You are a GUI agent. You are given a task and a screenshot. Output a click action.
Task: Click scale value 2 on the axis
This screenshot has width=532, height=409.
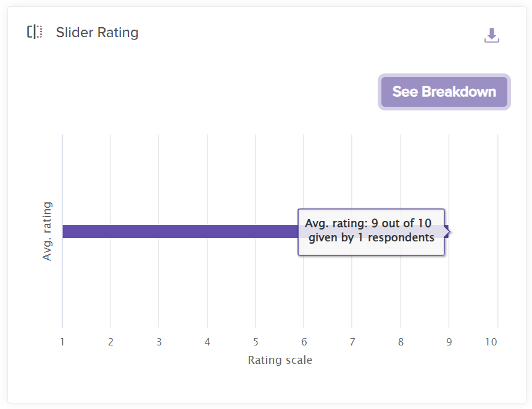click(110, 342)
